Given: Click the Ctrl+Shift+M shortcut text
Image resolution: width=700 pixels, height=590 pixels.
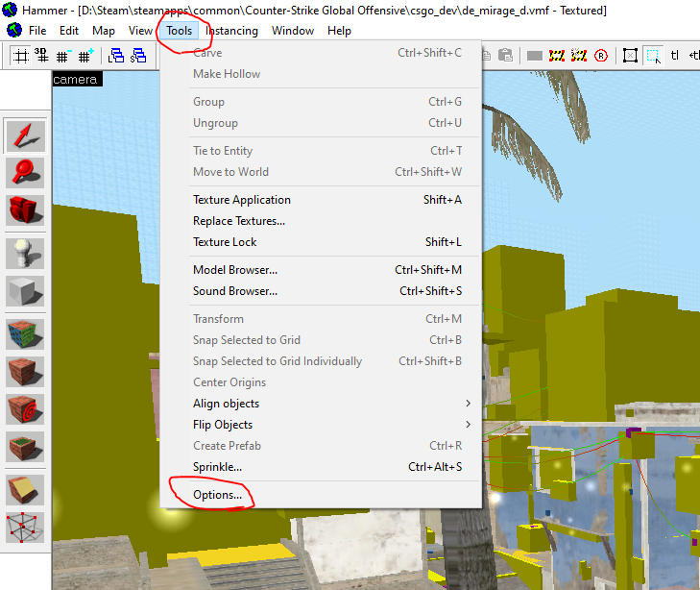Looking at the screenshot, I should (x=428, y=270).
